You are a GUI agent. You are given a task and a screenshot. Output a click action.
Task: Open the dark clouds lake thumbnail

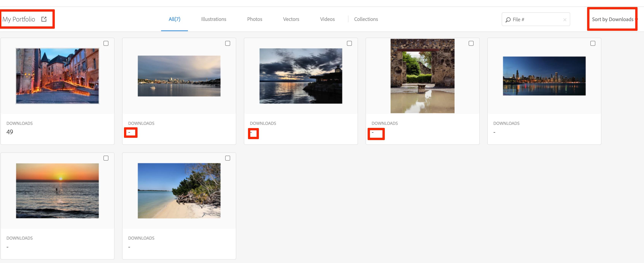coord(301,76)
